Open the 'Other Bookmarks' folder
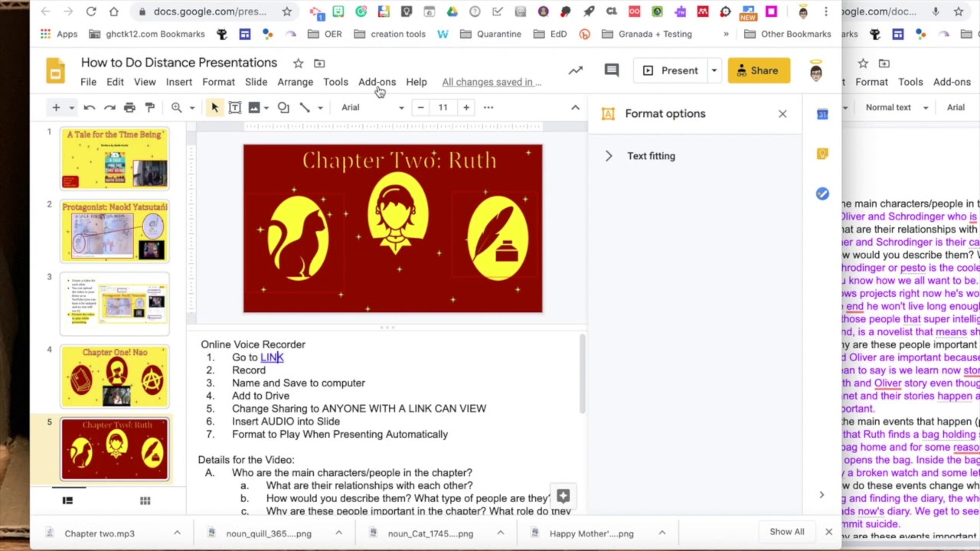Screen dimensions: 980x551 (788, 34)
